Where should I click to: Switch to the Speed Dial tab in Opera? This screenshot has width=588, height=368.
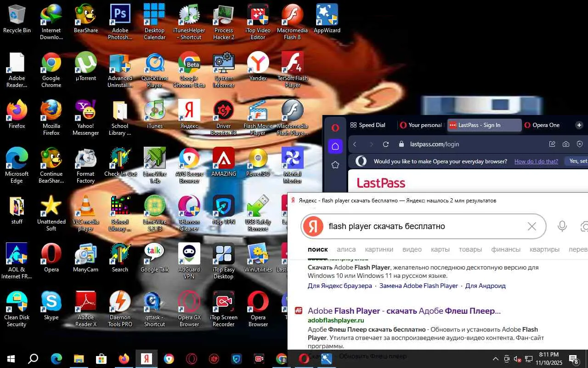point(368,125)
